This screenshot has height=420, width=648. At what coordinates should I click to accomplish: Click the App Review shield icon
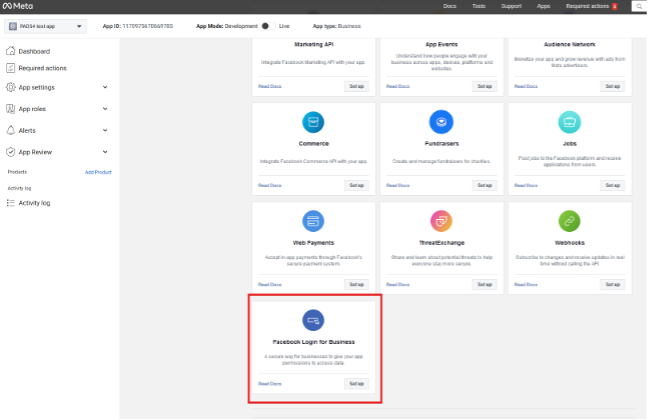click(11, 152)
